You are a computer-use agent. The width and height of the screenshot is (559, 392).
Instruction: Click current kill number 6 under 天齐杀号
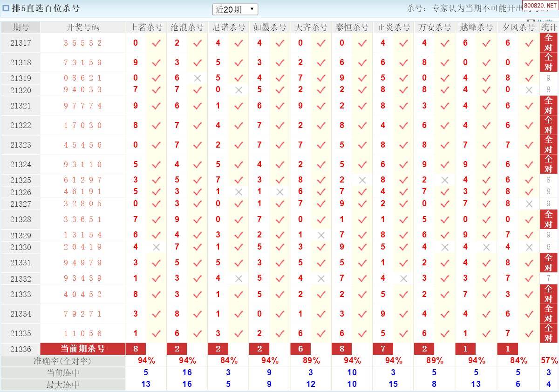point(300,349)
